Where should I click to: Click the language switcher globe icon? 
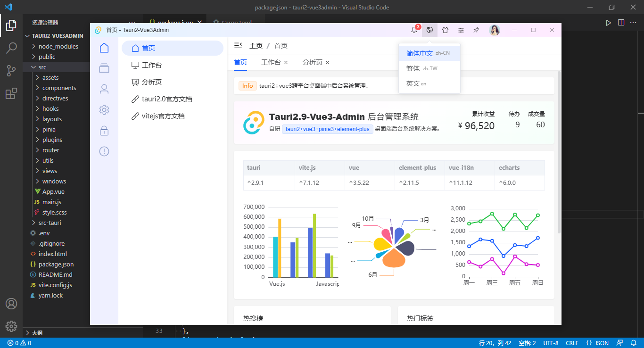tap(429, 30)
